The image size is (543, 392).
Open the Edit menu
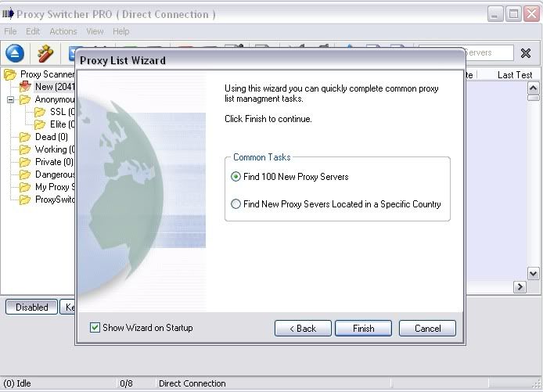click(33, 31)
